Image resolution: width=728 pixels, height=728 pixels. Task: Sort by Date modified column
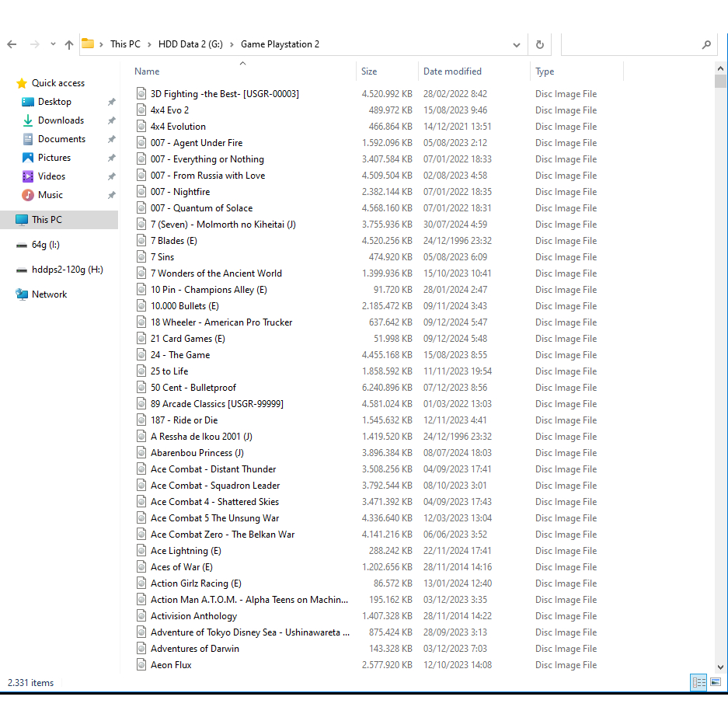click(x=452, y=71)
